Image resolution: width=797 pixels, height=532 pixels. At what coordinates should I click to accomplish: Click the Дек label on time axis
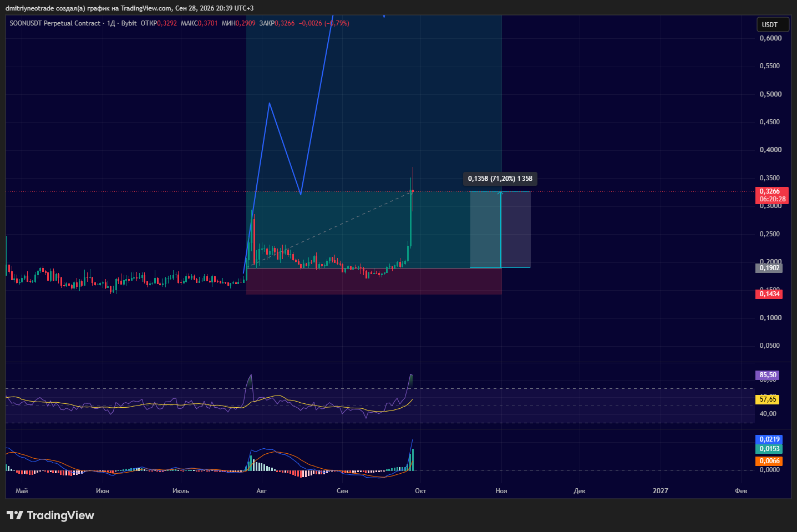coord(580,491)
